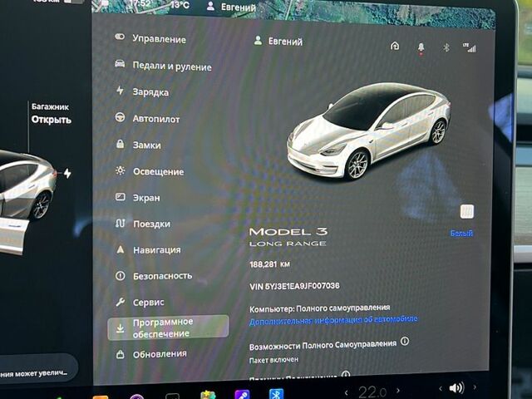Open Bluetooth app in bottom dock
This screenshot has height=399, width=532.
(277, 396)
